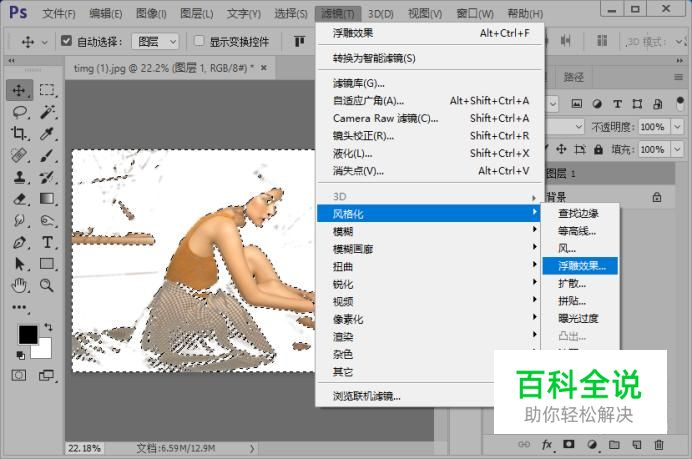Open the File menu
The height and width of the screenshot is (459, 692).
(x=59, y=14)
